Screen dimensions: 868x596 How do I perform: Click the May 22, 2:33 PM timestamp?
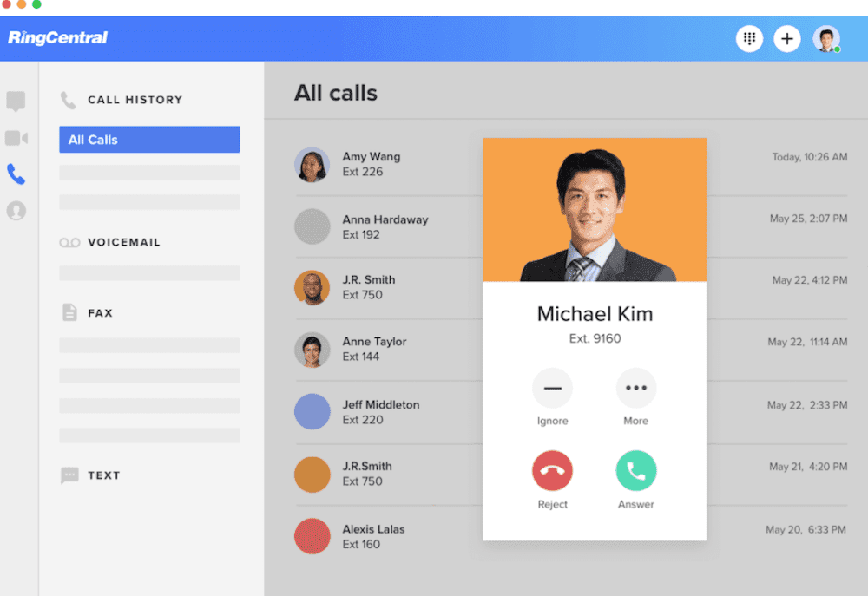point(807,405)
